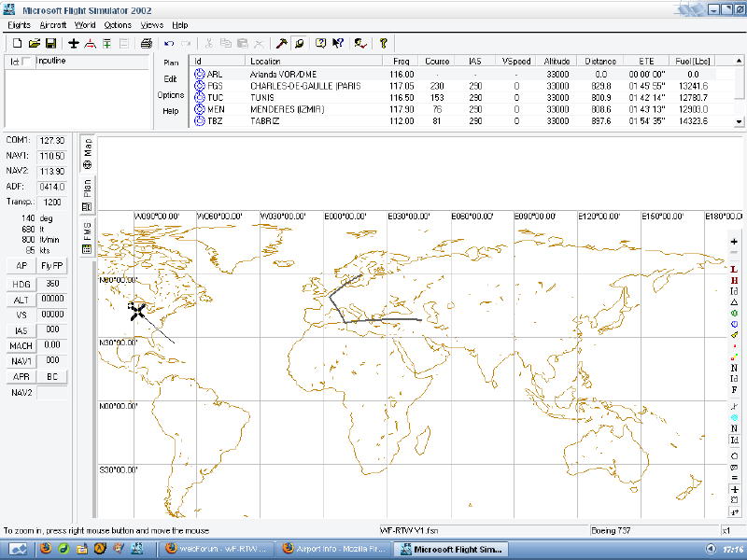Toggle the bold F map icon
747x560 pixels.
[x=734, y=390]
